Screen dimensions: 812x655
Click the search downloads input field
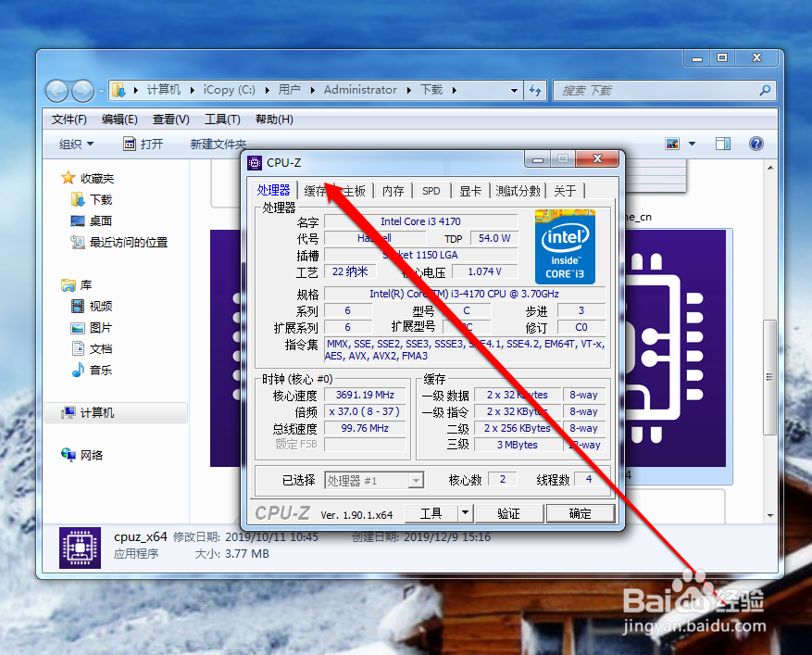[x=657, y=91]
